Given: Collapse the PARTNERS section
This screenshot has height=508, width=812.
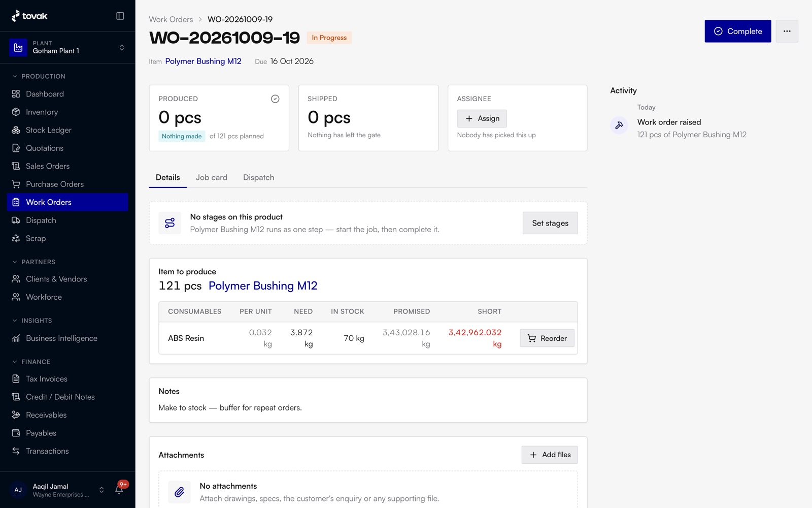Looking at the screenshot, I should tap(33, 262).
